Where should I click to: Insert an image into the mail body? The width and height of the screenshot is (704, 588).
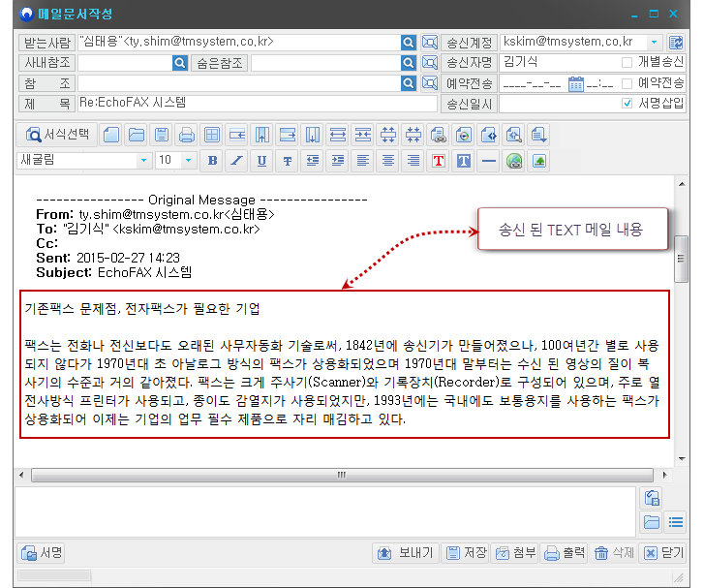pyautogui.click(x=539, y=161)
